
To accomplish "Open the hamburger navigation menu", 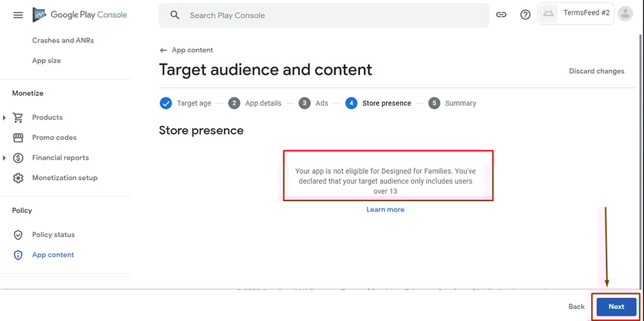I will click(18, 15).
